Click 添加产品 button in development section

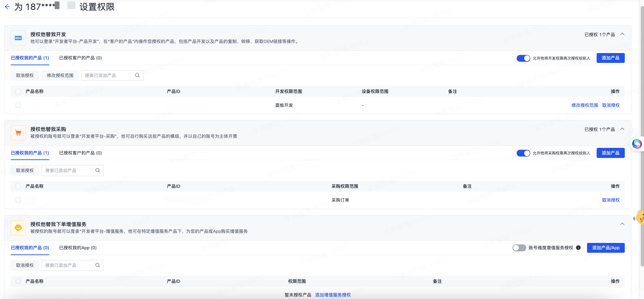pos(610,58)
